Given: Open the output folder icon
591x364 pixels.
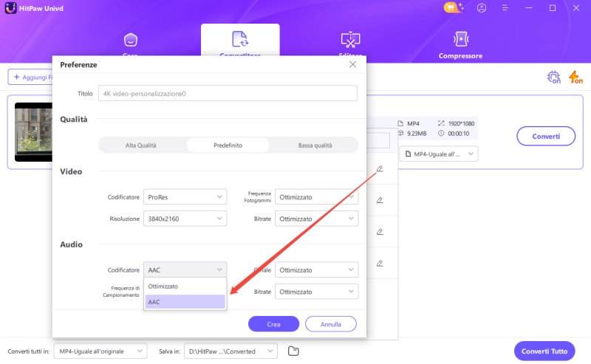Looking at the screenshot, I should [x=293, y=351].
